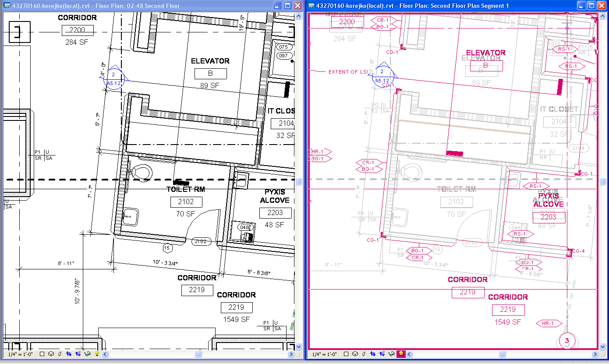Select 284 SF area text in 02-48 window

pos(77,42)
